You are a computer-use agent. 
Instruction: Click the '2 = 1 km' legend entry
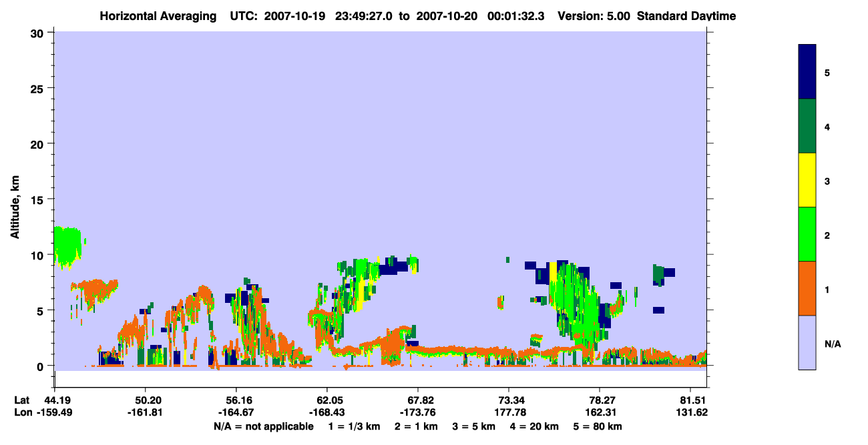coord(415,426)
